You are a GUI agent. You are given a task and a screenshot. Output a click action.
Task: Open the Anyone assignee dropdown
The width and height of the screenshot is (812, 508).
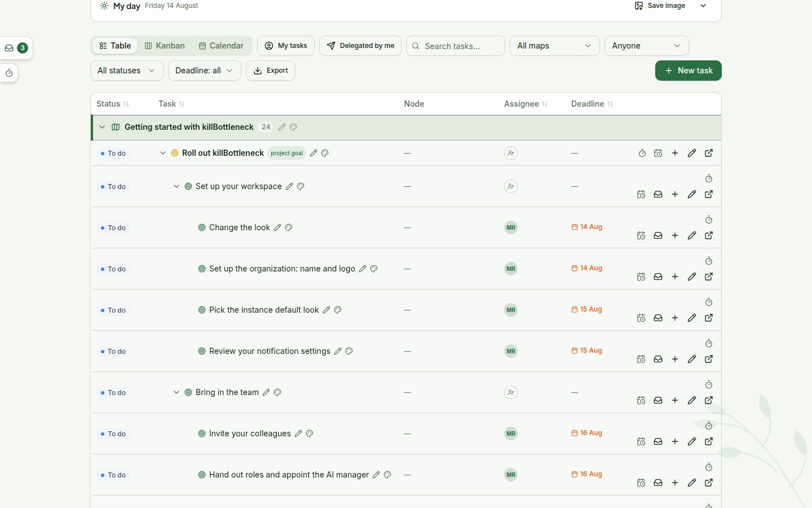coord(647,46)
